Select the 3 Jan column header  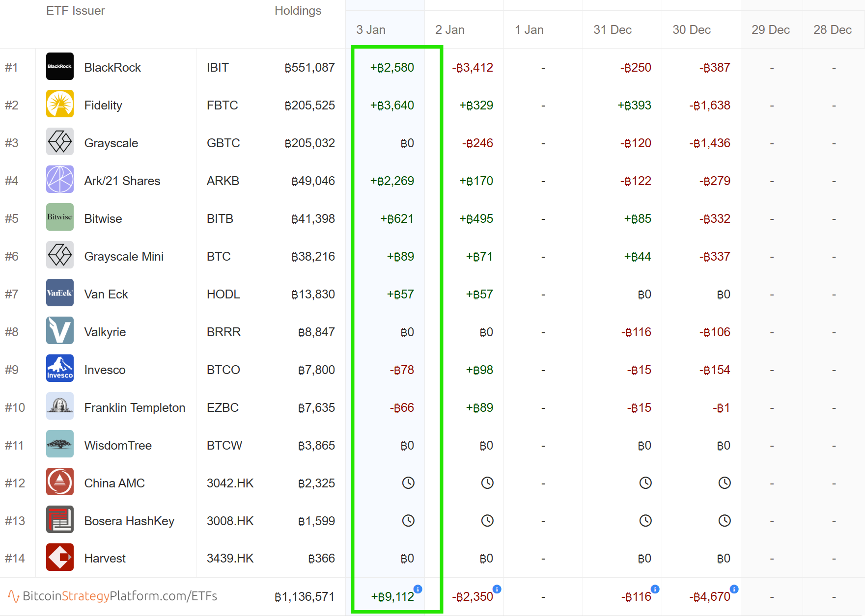point(371,30)
